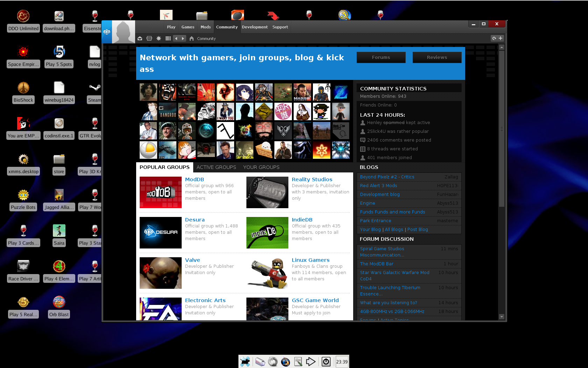Viewport: 588px width, 368px height.
Task: Click the scrollbar up arrow
Action: pos(502,47)
